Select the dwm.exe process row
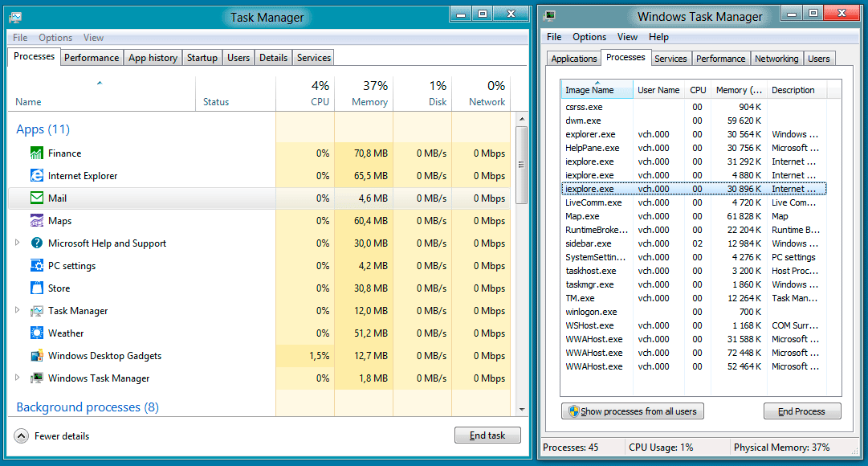The width and height of the screenshot is (868, 466). tap(694, 121)
